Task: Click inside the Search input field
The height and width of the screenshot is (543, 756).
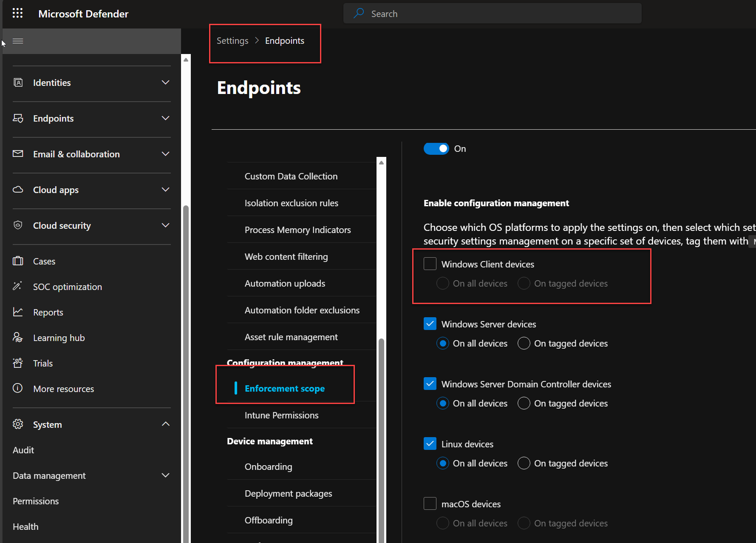Action: [x=492, y=14]
